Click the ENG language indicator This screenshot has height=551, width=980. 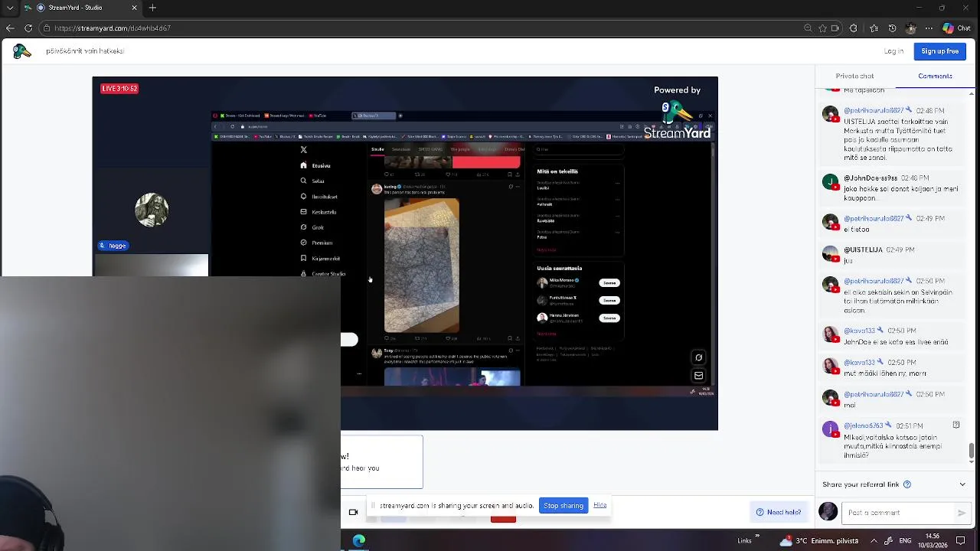(905, 540)
